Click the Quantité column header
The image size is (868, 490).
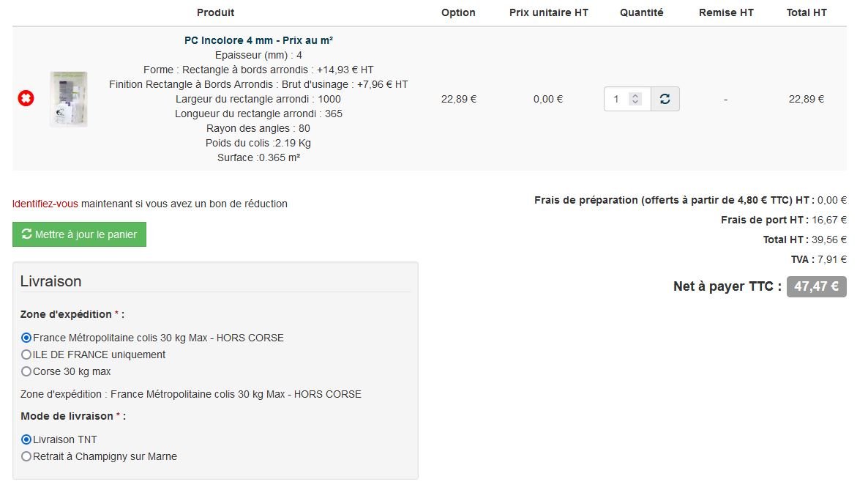pyautogui.click(x=641, y=12)
